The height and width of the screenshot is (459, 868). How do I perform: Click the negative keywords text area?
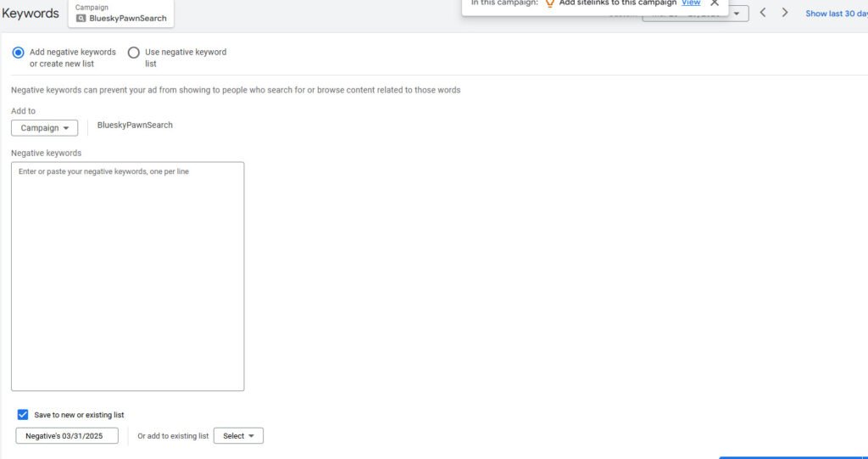[x=127, y=276]
